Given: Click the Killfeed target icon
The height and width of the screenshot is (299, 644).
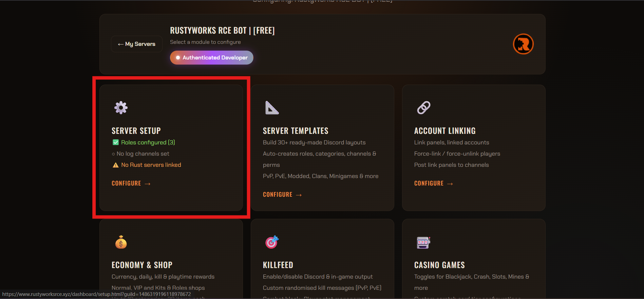Looking at the screenshot, I should click(x=272, y=242).
